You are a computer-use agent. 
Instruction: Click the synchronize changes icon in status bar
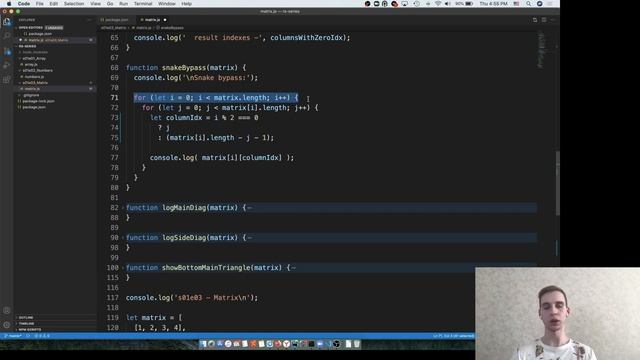tap(28, 336)
